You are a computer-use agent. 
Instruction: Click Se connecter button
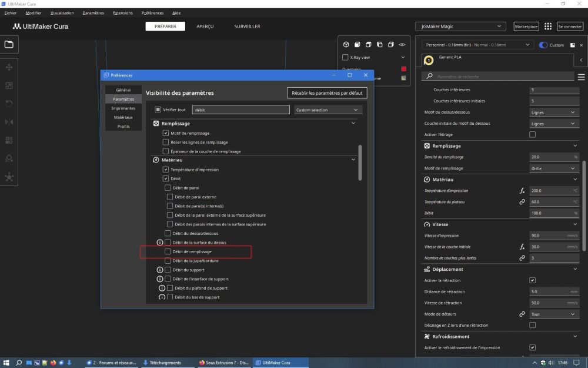[x=570, y=26]
